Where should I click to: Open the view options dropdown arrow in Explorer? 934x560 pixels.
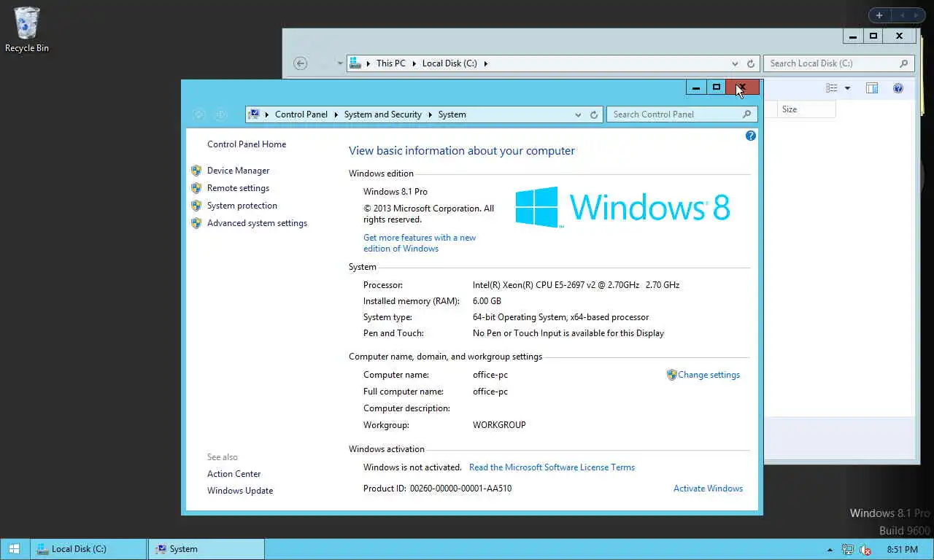pos(847,88)
